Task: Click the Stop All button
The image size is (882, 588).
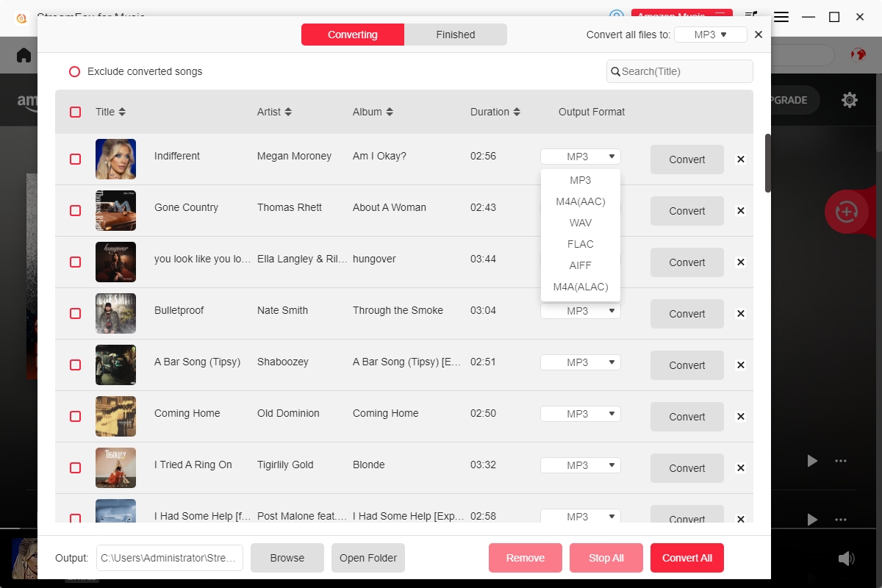Action: point(606,558)
